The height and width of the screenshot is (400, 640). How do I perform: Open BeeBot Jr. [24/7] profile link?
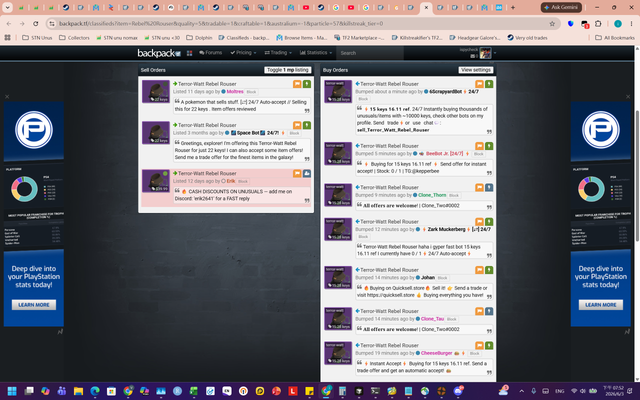(444, 154)
